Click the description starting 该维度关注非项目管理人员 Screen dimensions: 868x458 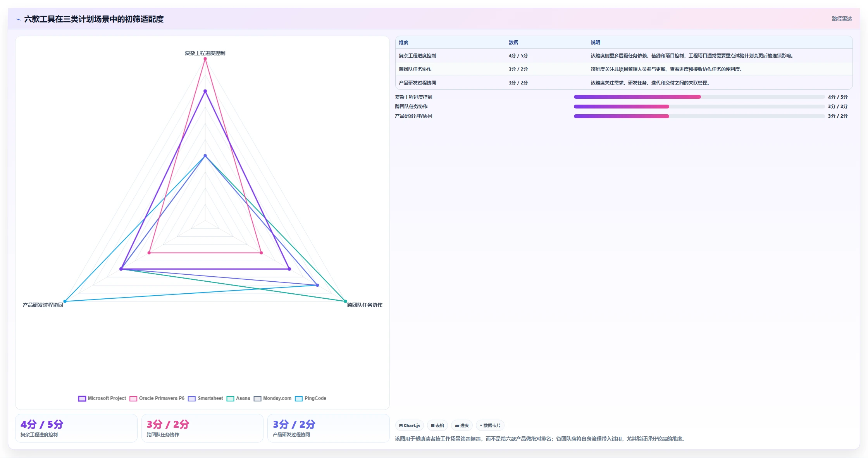pos(666,69)
